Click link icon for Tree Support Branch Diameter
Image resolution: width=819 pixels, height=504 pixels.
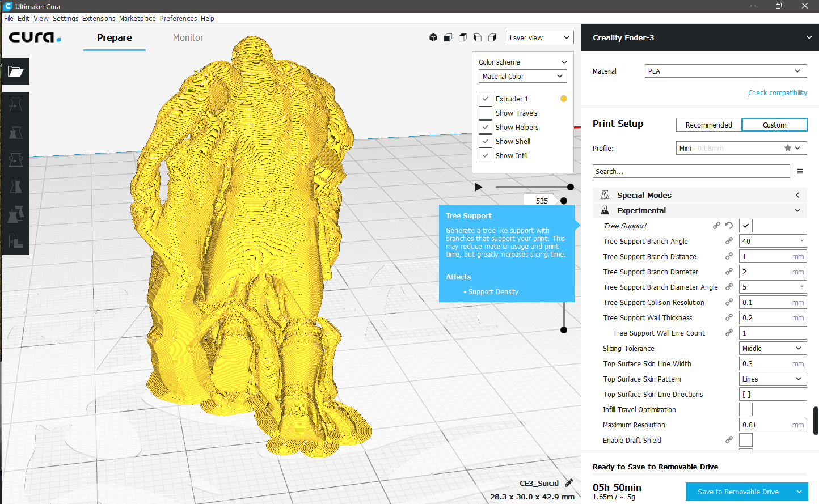[729, 272]
